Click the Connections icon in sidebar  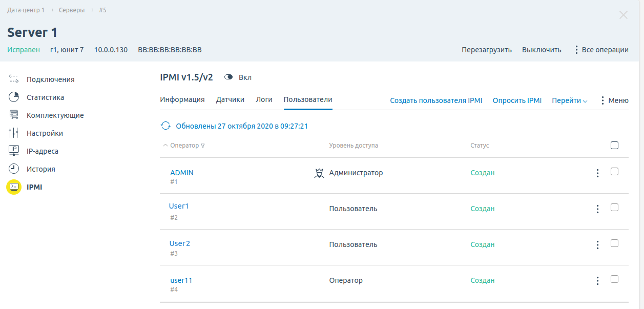coord(14,79)
